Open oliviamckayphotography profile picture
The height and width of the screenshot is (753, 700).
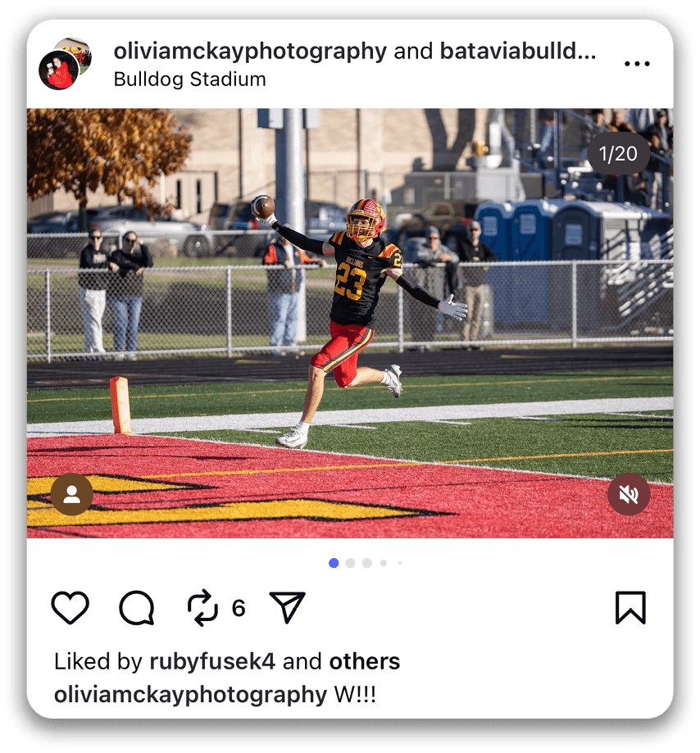59,70
